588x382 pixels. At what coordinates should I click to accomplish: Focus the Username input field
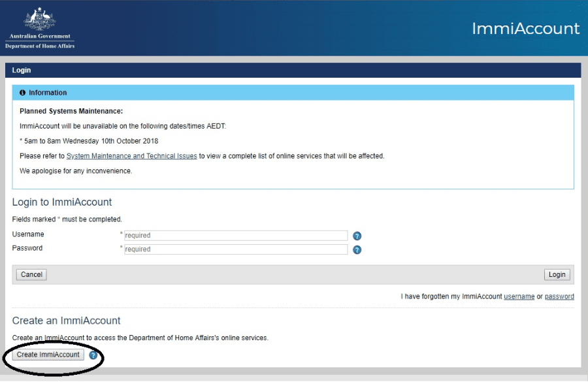click(x=235, y=236)
